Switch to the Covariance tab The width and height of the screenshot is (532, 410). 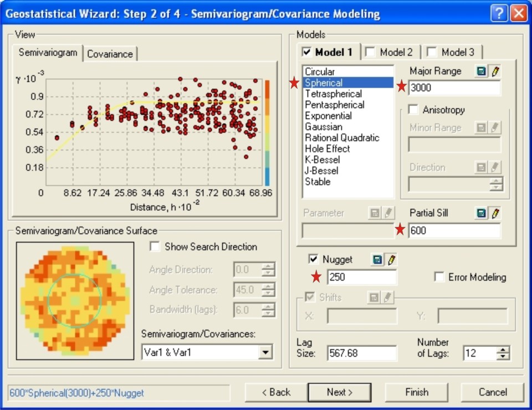click(110, 54)
